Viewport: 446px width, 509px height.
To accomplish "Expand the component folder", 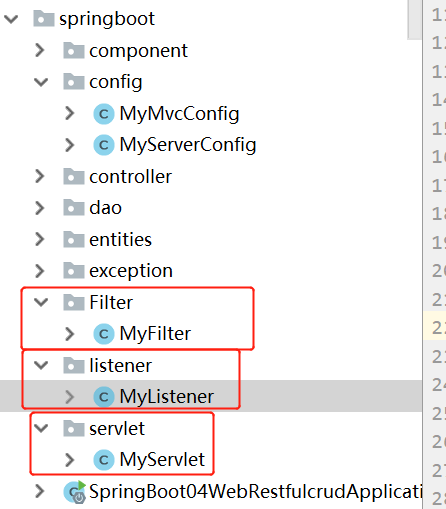I will point(40,50).
